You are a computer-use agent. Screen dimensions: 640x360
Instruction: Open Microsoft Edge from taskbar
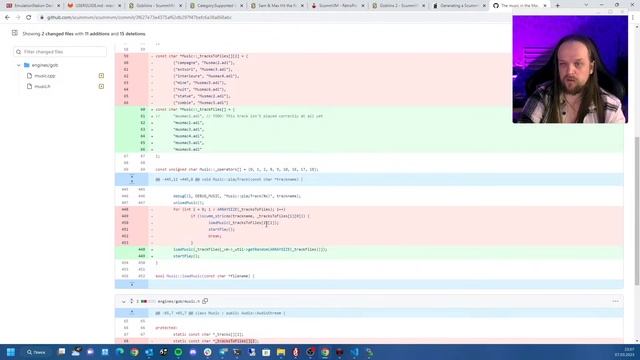click(120, 352)
